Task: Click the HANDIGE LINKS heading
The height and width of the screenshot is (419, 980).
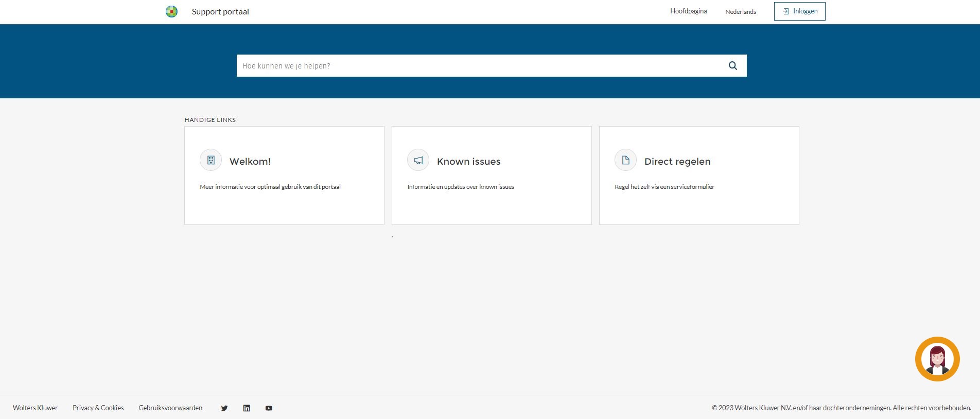Action: (x=210, y=120)
